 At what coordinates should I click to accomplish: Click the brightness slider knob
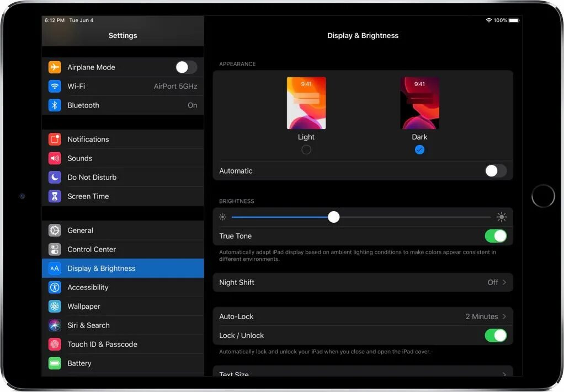tap(334, 217)
